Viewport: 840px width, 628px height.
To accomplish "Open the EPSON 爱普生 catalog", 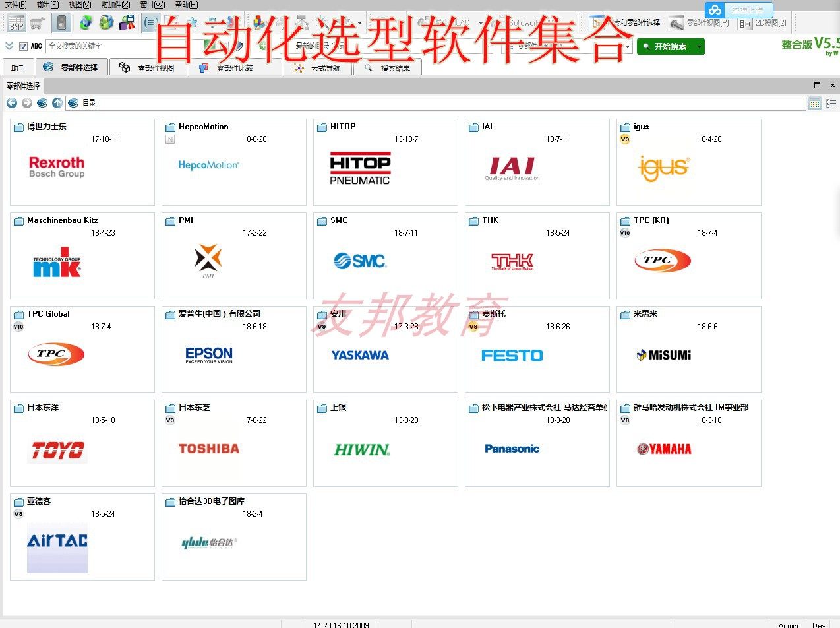I will click(234, 350).
